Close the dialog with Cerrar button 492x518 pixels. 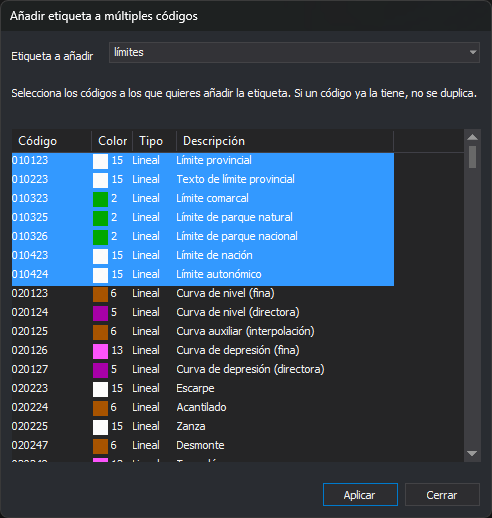pos(442,495)
